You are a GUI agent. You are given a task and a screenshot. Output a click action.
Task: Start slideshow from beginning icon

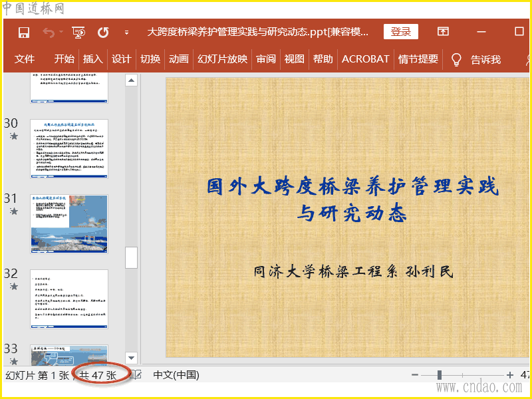[78, 32]
